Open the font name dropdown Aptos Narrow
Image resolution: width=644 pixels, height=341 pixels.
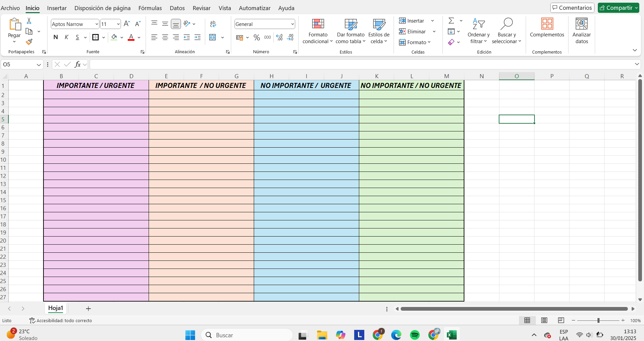pos(97,24)
